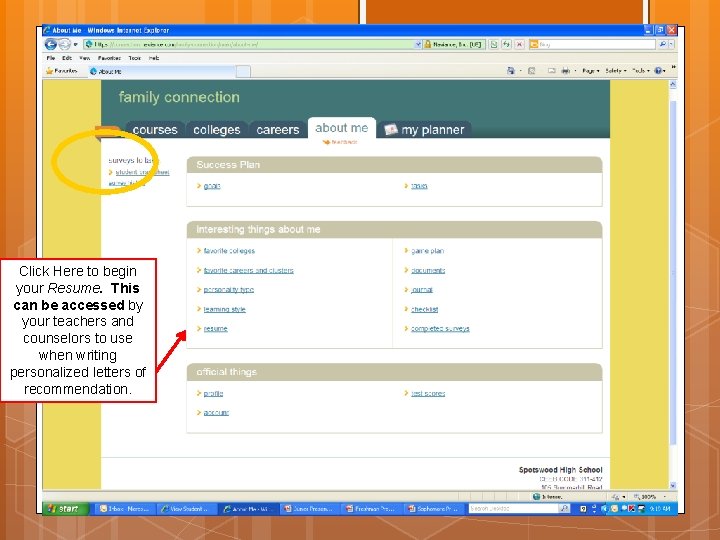This screenshot has width=720, height=540.
Task: Switch to the colleges tab
Action: pyautogui.click(x=217, y=130)
